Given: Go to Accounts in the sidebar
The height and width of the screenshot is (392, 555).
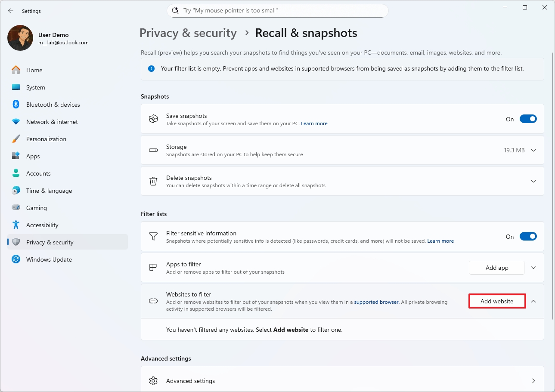Looking at the screenshot, I should pos(38,173).
